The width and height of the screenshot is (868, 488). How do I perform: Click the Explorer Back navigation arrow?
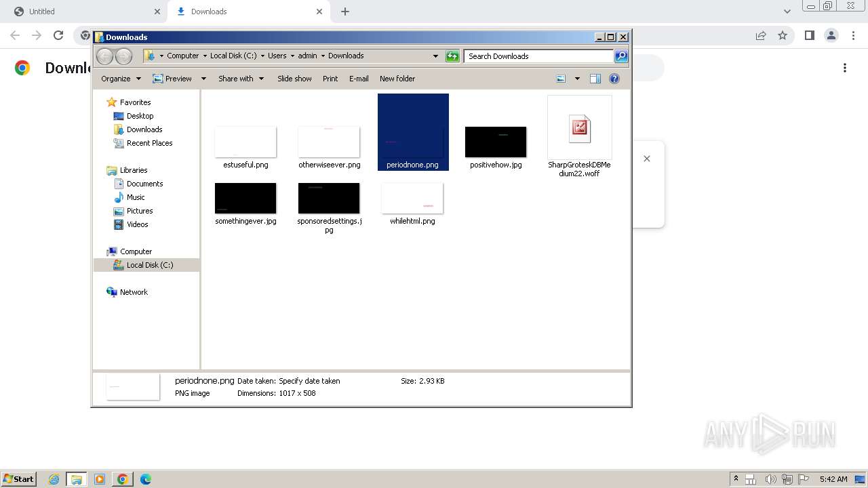tap(104, 56)
